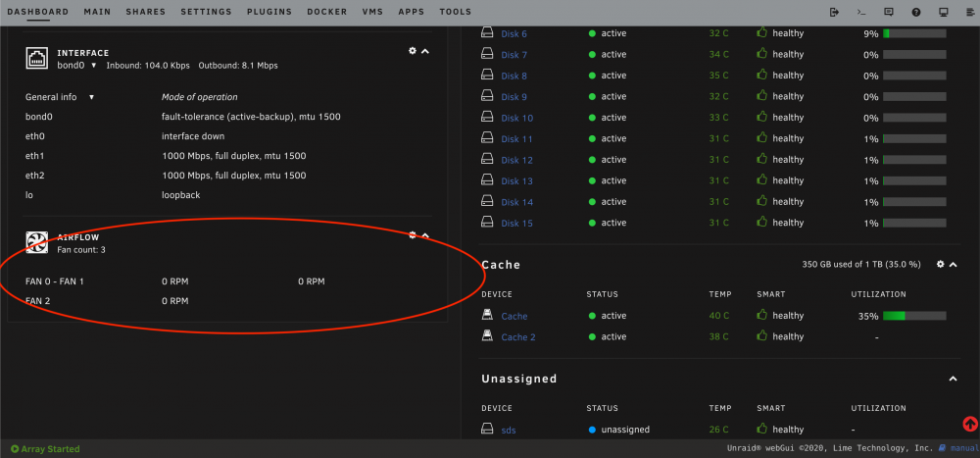
Task: Open the Tools page
Action: pos(456,12)
